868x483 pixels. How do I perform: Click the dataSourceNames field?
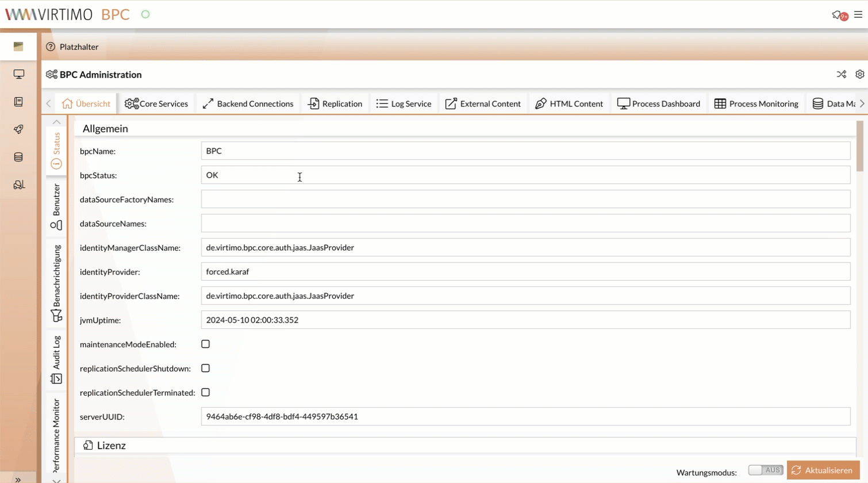pos(525,223)
